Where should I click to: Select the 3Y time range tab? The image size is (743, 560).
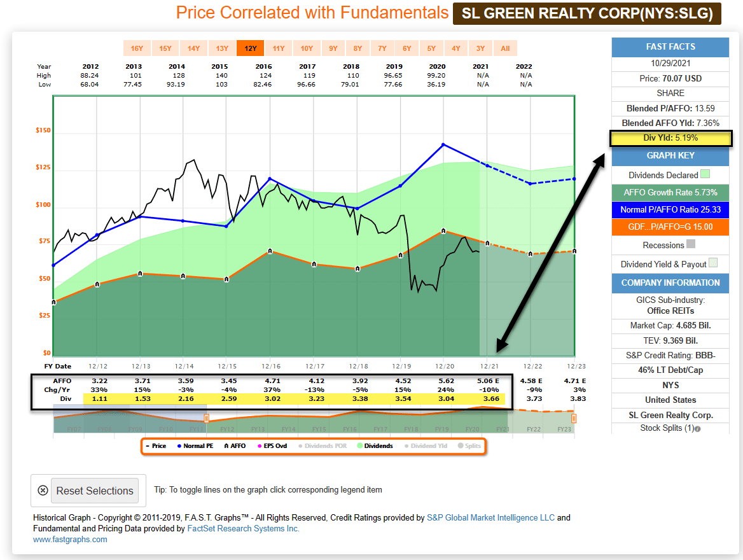tap(480, 48)
